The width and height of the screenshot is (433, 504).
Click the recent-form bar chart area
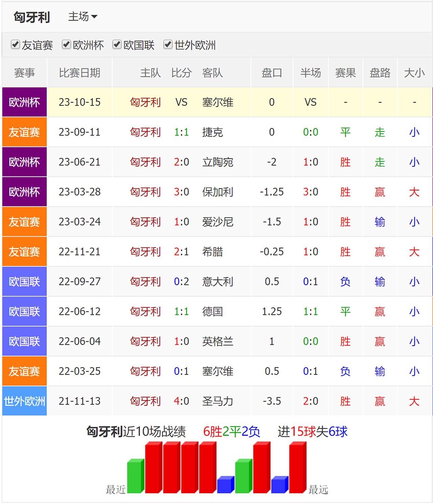coord(216,470)
